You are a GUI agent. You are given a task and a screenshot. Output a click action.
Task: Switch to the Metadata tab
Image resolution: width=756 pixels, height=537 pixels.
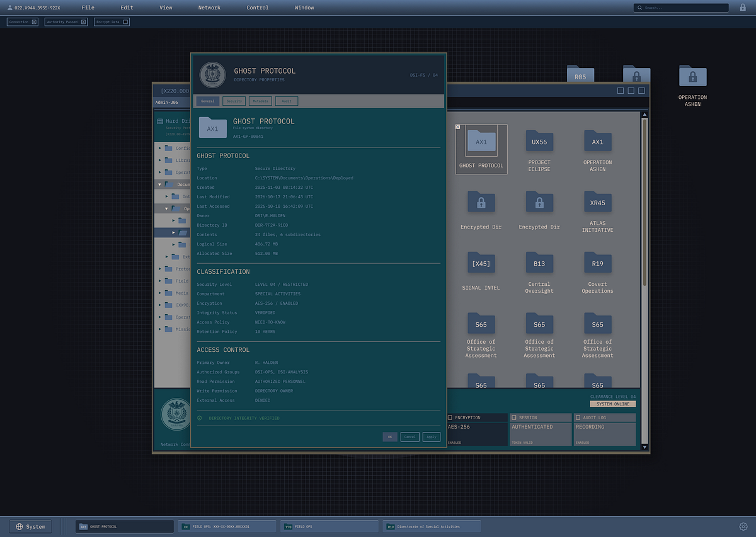261,101
